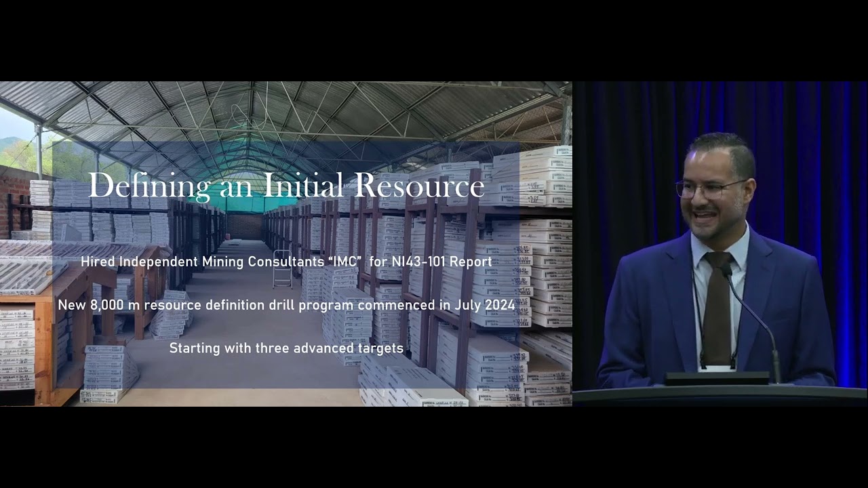
Task: Click the stepladder in the warehouse aisle
Action: [282, 268]
